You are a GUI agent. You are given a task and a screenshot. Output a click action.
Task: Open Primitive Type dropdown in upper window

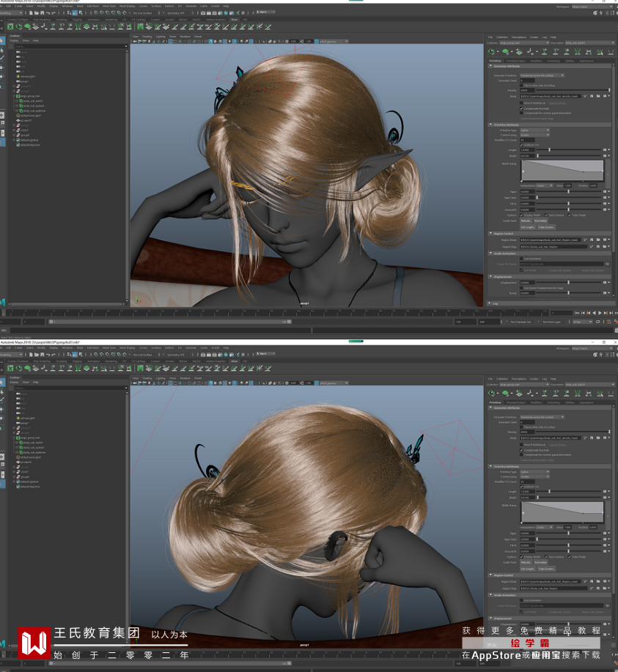coord(534,130)
